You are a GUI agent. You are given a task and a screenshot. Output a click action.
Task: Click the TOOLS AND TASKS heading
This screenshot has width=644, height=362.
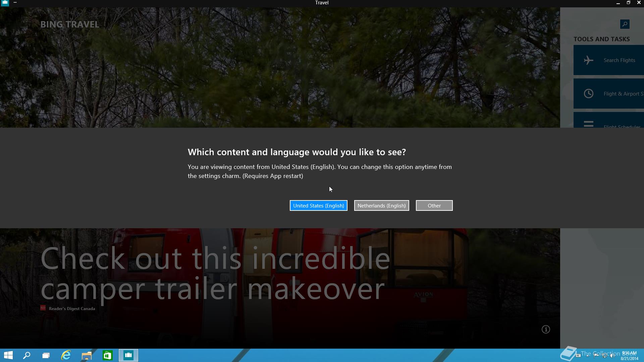(601, 39)
